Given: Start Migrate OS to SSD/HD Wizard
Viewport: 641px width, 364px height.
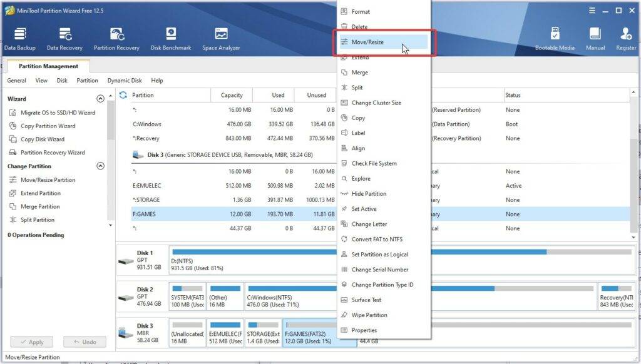Looking at the screenshot, I should click(53, 113).
